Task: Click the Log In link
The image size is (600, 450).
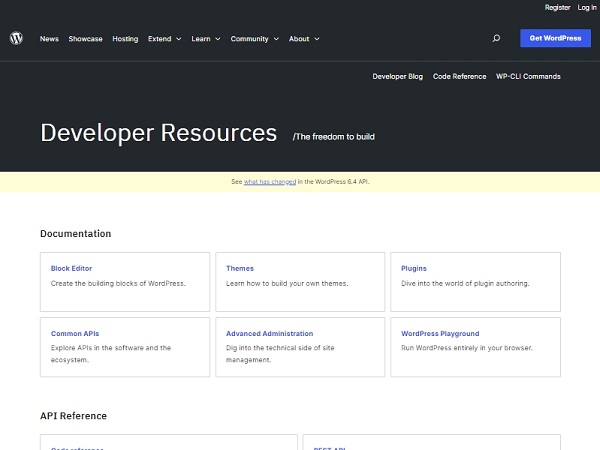Action: [x=587, y=7]
